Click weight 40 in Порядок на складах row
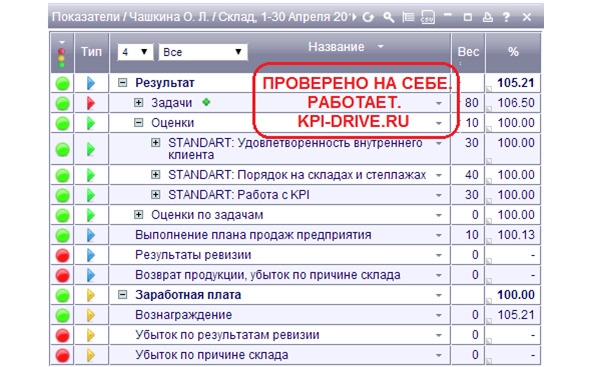The width and height of the screenshot is (591, 367). tap(472, 174)
